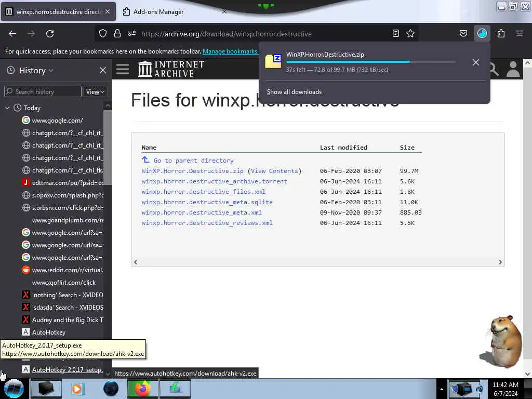The height and width of the screenshot is (399, 532).
Task: Open media player taskbar icon
Action: pos(77,389)
